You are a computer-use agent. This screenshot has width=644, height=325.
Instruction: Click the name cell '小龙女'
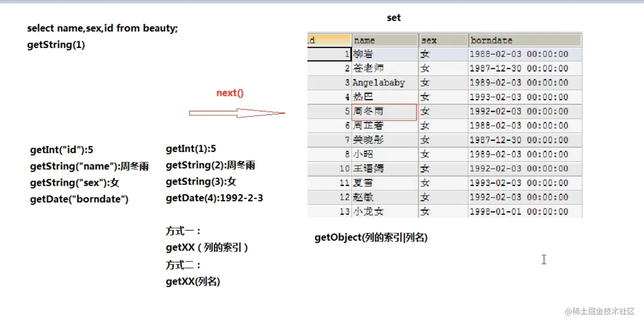click(x=385, y=211)
